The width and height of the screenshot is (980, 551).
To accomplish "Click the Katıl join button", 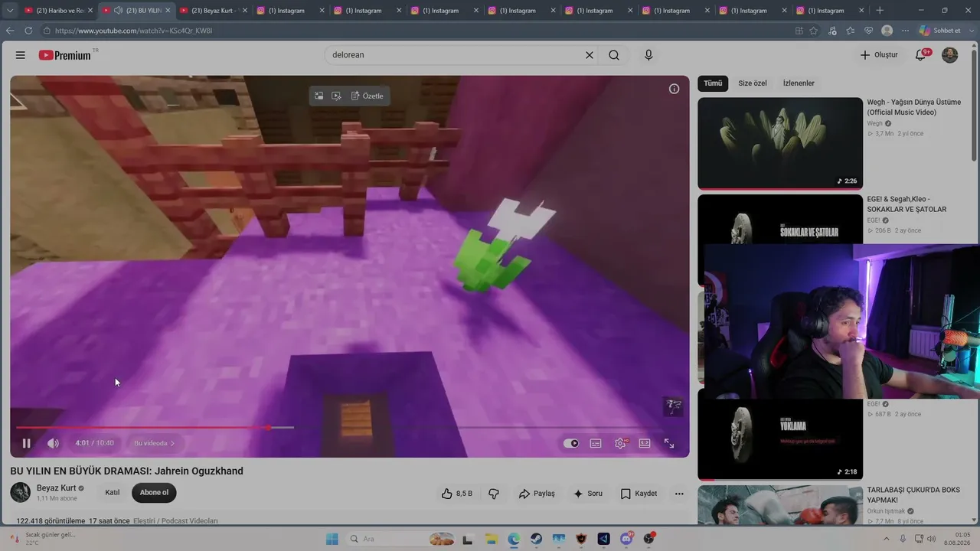I will tap(113, 492).
